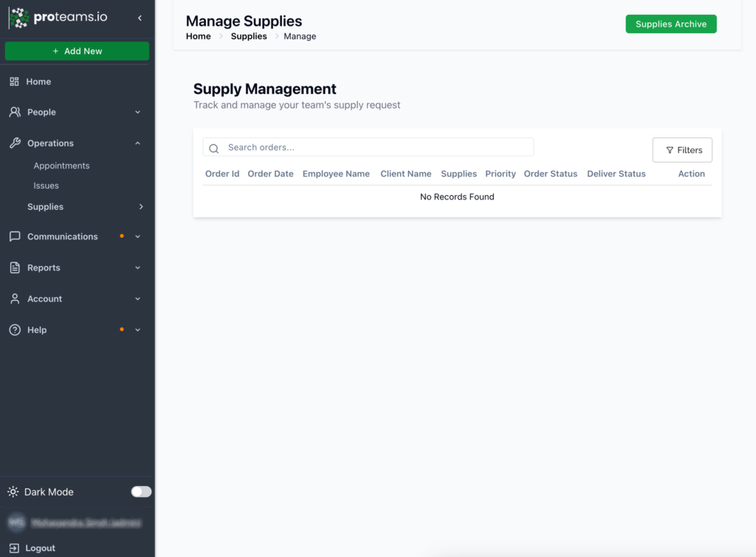
Task: Expand the Reports dropdown
Action: click(137, 267)
